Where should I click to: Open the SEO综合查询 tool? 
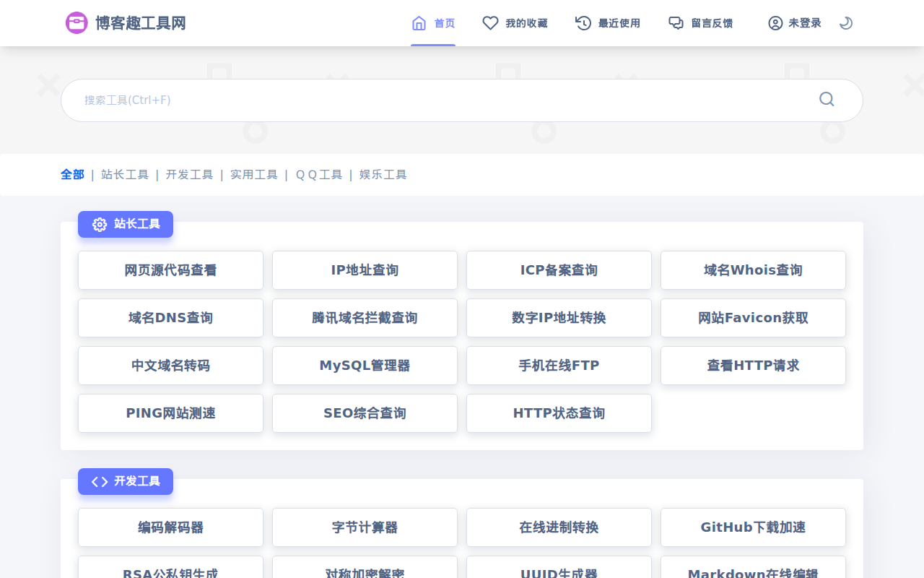(x=365, y=413)
